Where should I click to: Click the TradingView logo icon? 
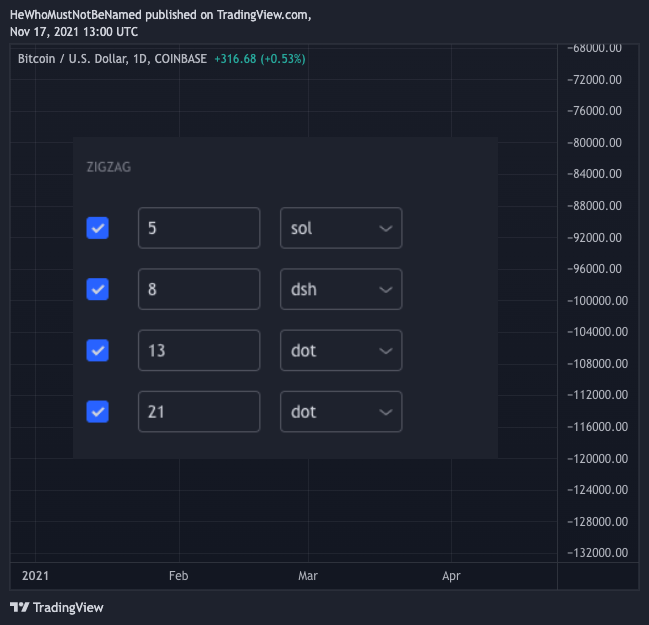[19, 607]
